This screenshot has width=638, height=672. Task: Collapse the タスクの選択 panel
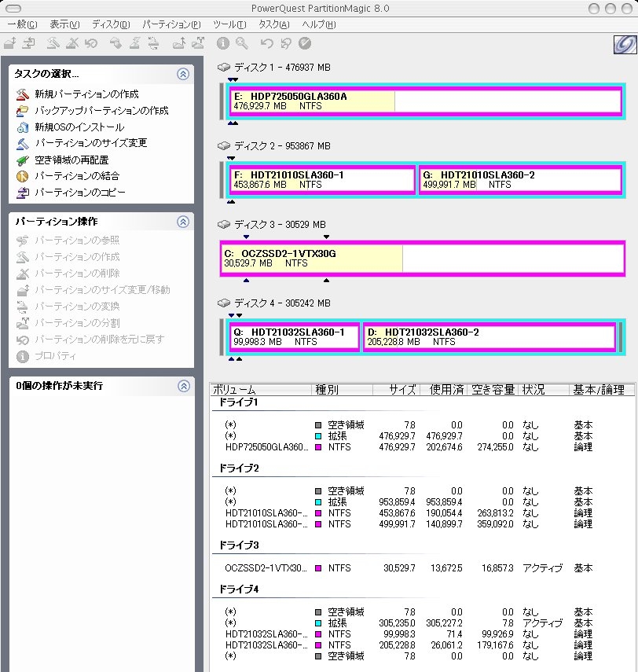tap(183, 74)
